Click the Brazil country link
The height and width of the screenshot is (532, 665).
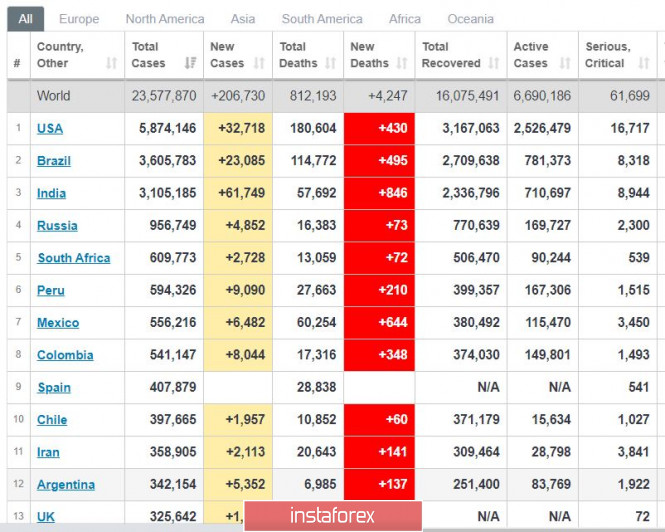pos(54,161)
